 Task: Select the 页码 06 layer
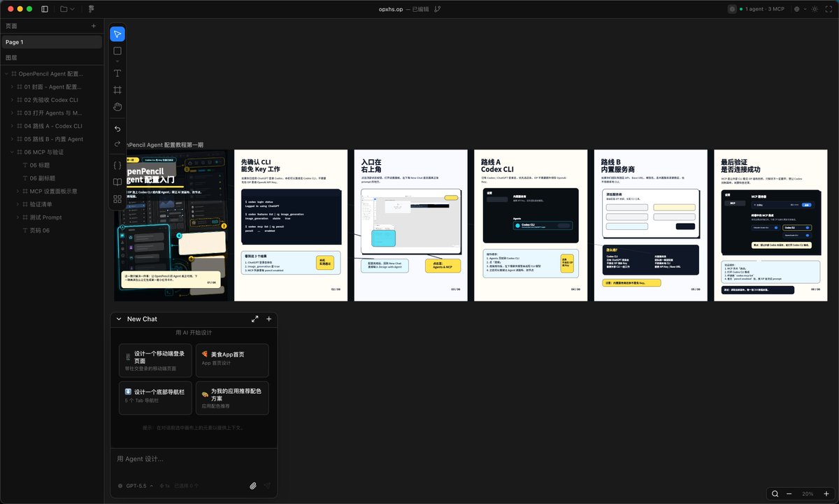coord(52,230)
